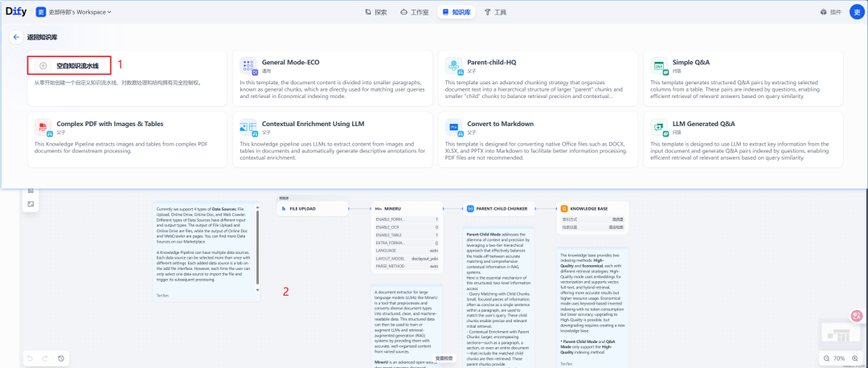Click the zoom-out icon next to 70%
Image resolution: width=868 pixels, height=368 pixels.
pyautogui.click(x=827, y=358)
